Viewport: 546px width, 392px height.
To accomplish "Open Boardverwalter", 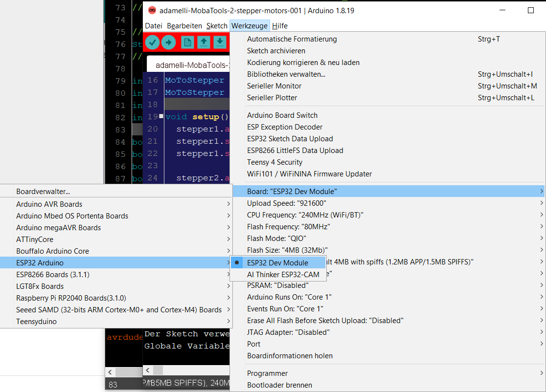I will point(116,191).
